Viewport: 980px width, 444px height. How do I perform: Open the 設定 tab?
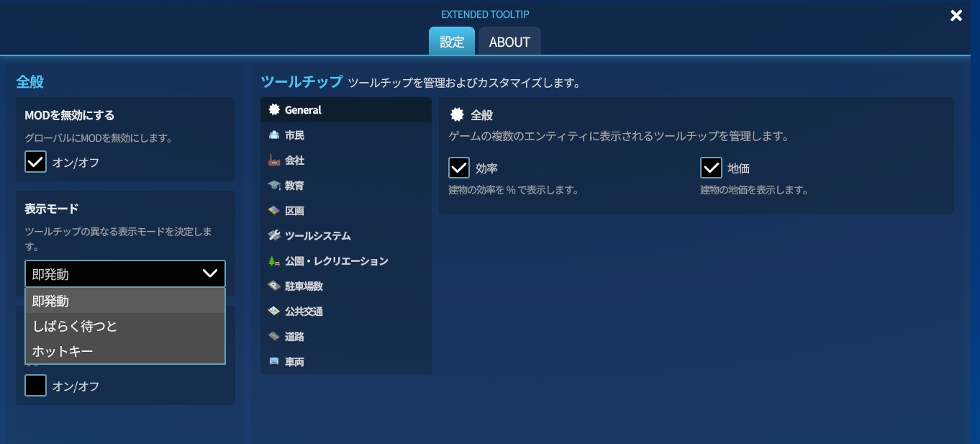451,42
